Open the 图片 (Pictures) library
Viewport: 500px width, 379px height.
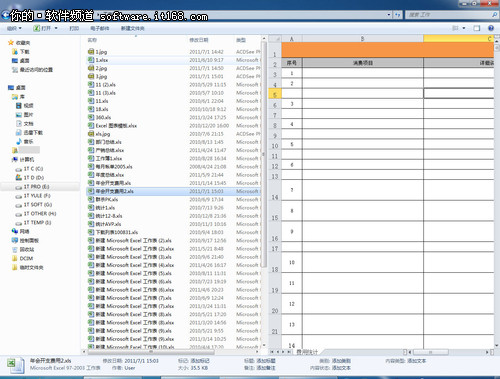click(x=25, y=115)
